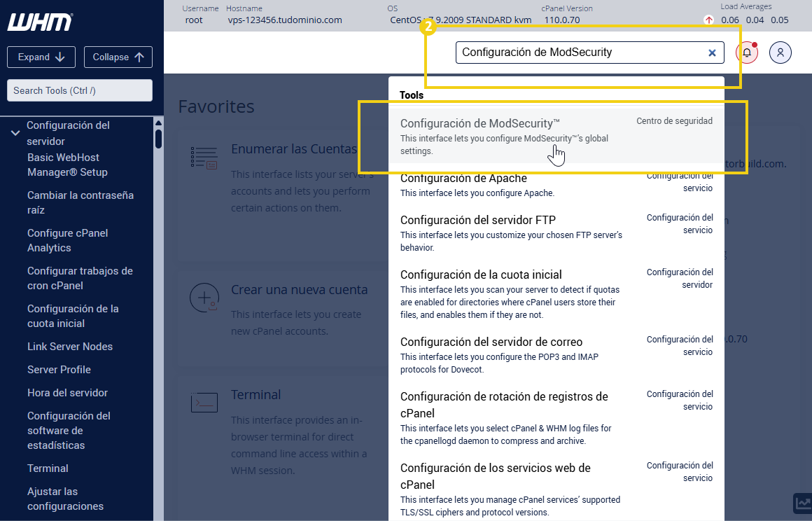Click the CentOS v7.9.2009 STANDARD kvm text
812x521 pixels.
[461, 20]
